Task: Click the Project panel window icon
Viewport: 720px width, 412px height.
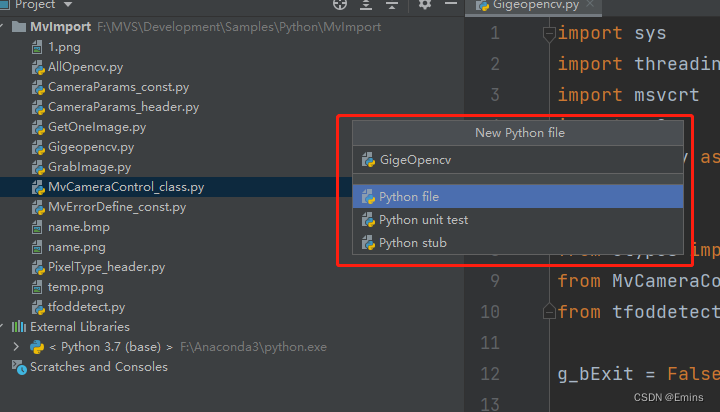Action: 4,4
